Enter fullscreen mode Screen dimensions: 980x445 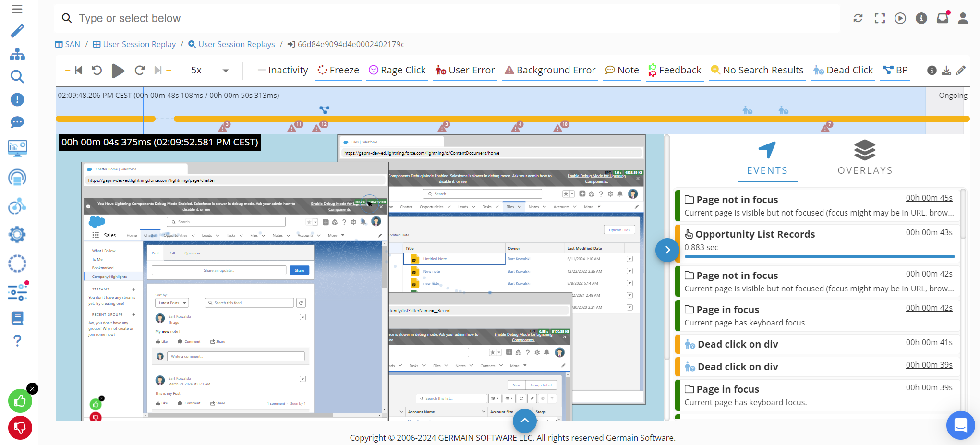point(879,18)
